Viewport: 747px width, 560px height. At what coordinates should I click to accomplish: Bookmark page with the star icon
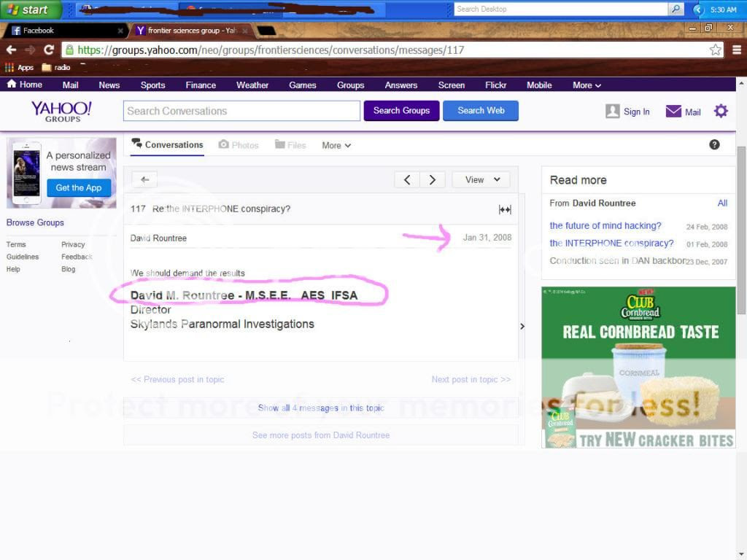715,50
